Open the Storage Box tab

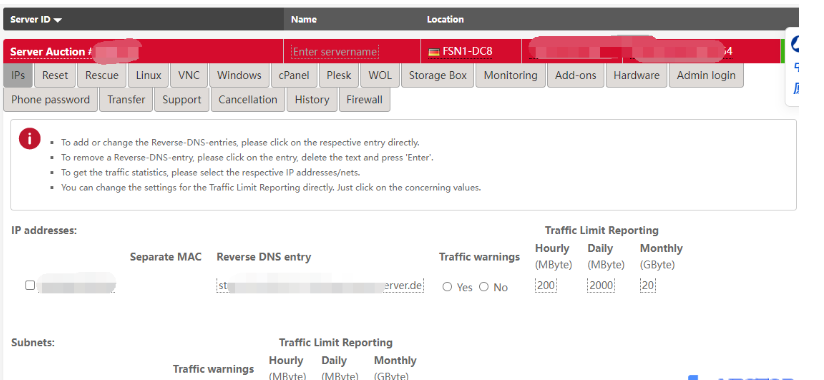click(x=438, y=75)
